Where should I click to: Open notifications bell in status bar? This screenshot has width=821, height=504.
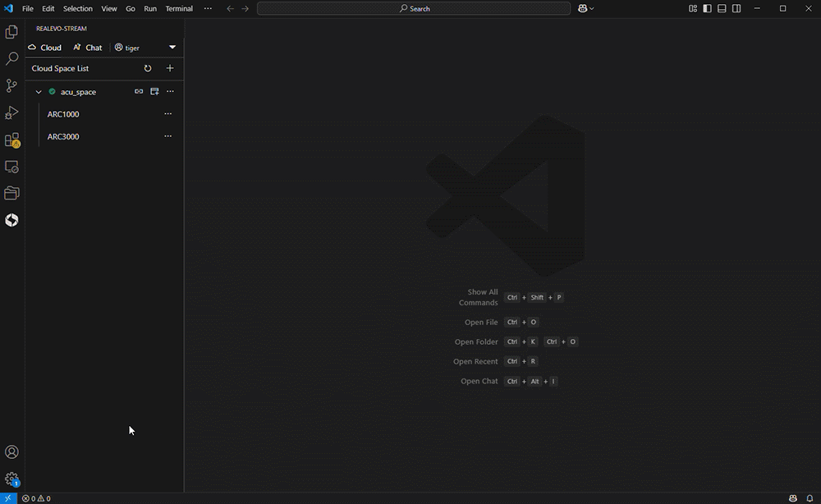(810, 498)
